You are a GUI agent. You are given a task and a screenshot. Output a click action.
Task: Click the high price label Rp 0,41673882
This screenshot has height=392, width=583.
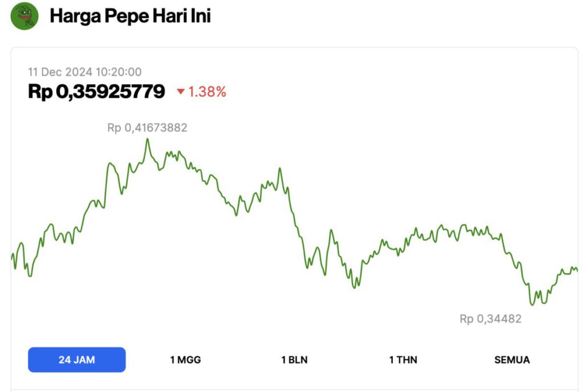(x=147, y=128)
